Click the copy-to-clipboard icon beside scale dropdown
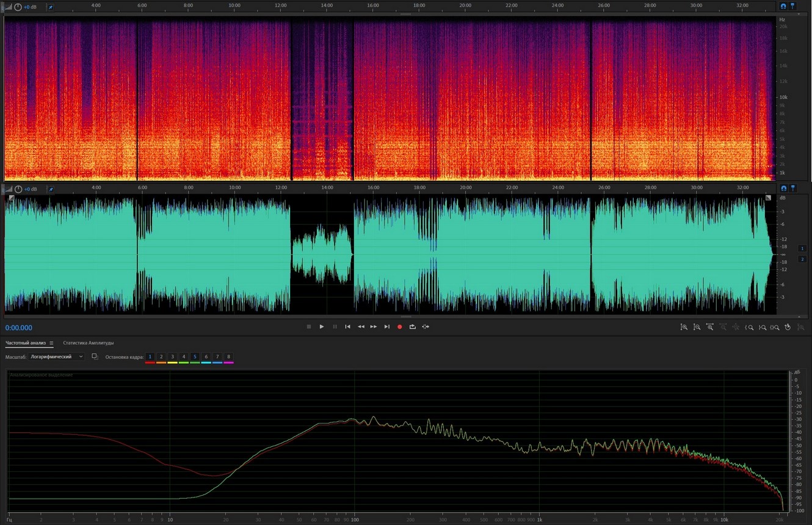 coord(95,357)
